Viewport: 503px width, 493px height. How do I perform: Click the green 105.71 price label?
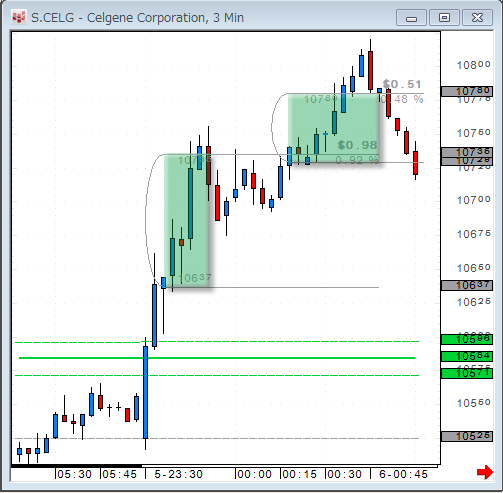[x=467, y=373]
